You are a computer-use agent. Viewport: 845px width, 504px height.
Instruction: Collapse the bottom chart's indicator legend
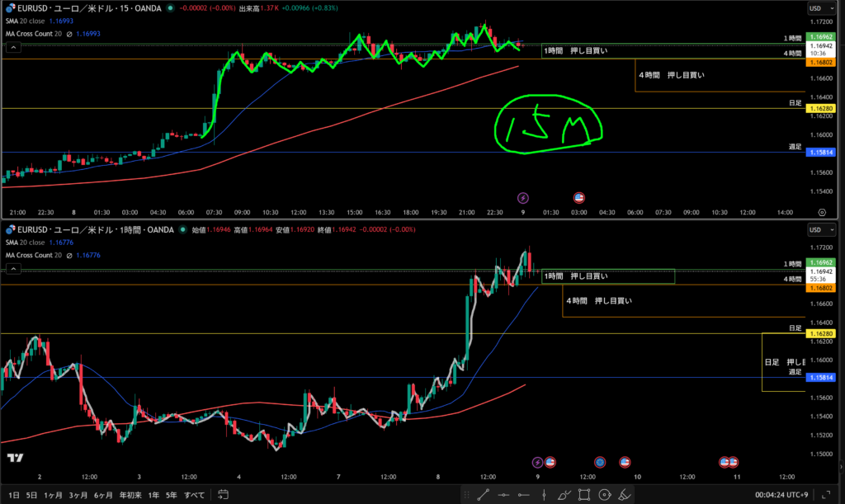pyautogui.click(x=12, y=269)
